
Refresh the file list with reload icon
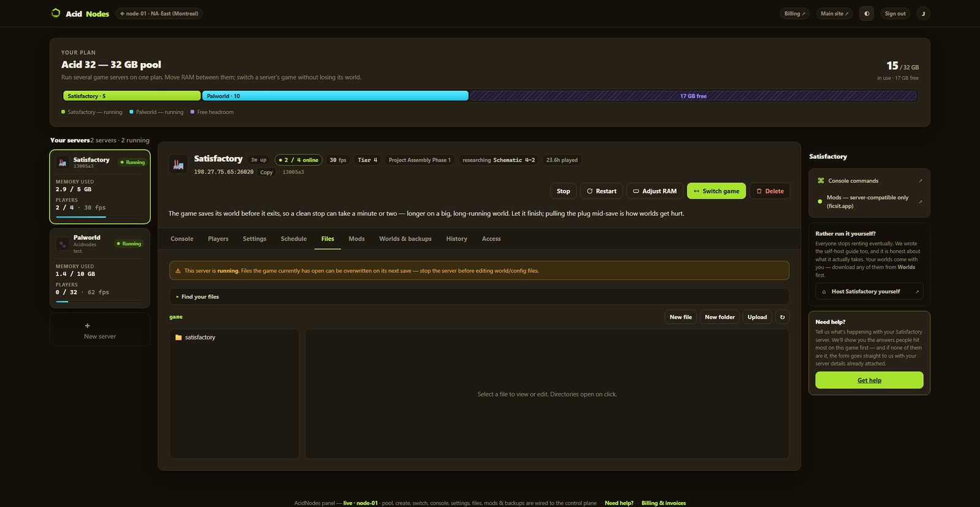click(782, 317)
